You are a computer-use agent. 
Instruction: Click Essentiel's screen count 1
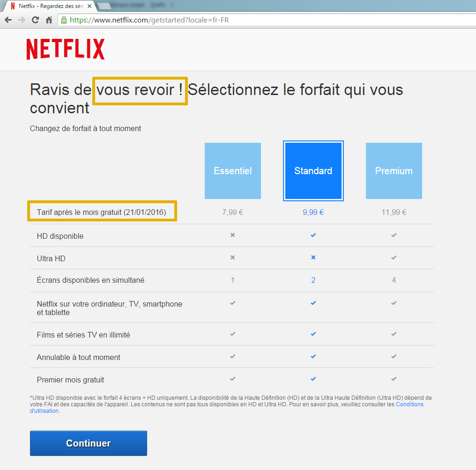(232, 280)
